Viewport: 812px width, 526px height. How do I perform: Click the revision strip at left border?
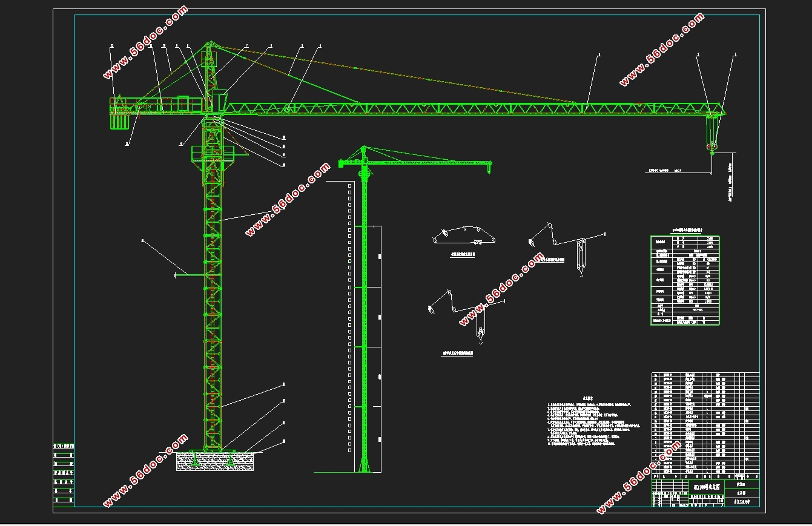64,474
